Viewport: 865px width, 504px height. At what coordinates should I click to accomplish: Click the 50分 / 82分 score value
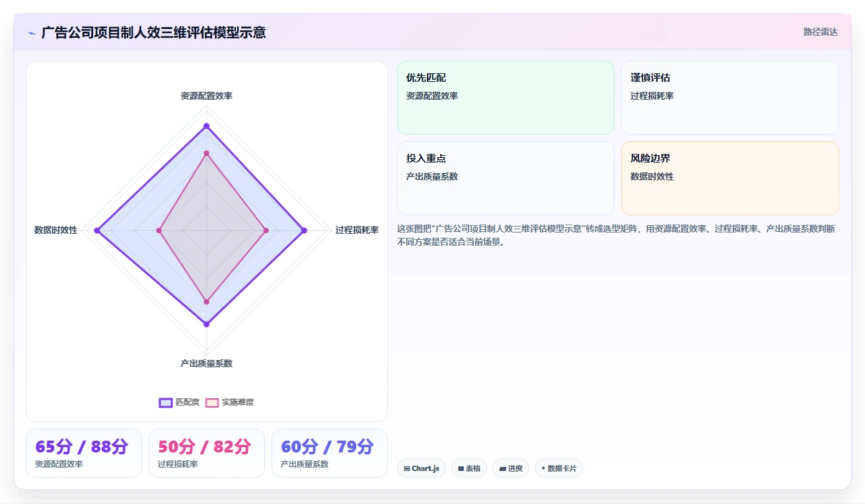[x=204, y=447]
